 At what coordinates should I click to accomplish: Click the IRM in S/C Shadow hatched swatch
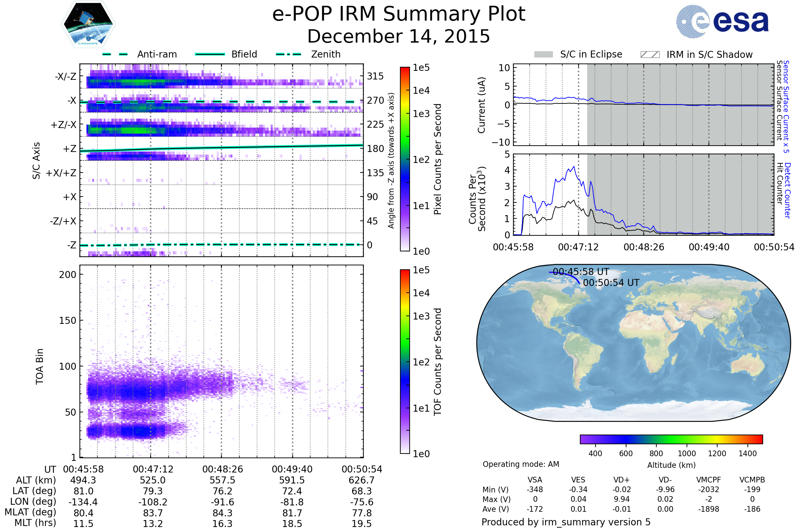coord(650,55)
